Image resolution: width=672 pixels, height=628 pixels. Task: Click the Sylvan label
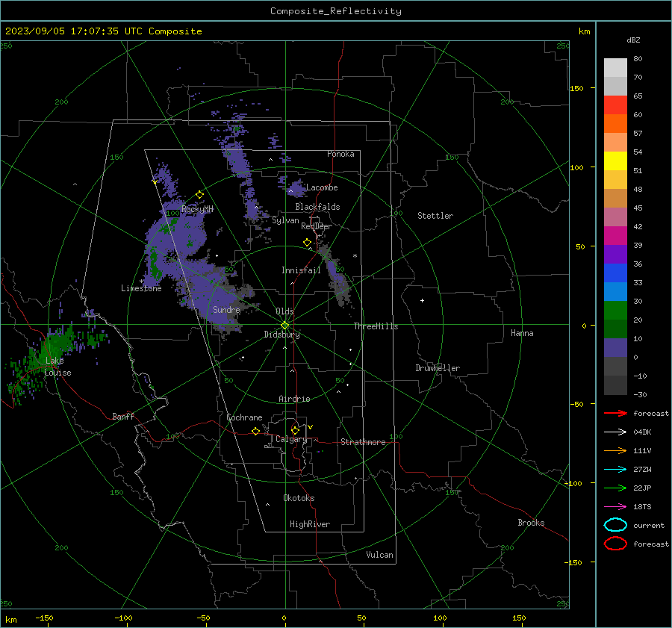[x=285, y=220]
